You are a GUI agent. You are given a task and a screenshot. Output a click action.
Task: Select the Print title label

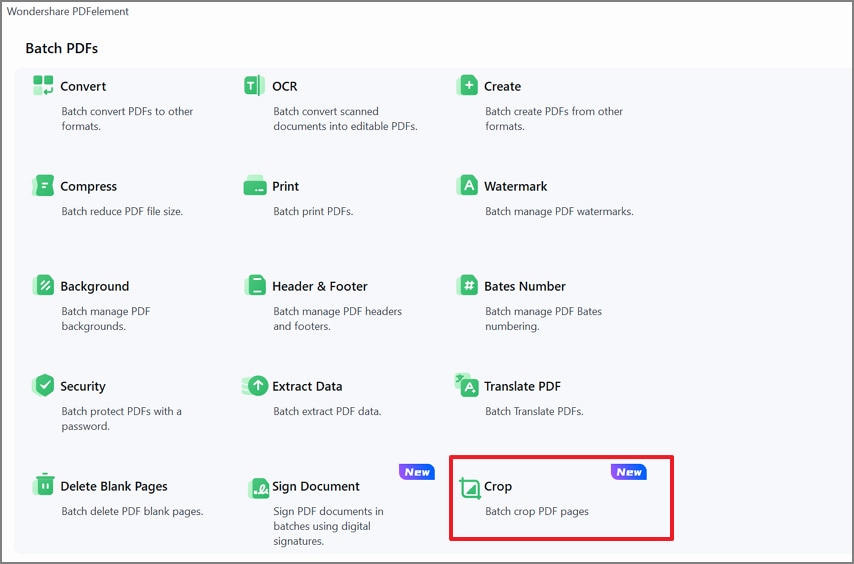[x=285, y=186]
